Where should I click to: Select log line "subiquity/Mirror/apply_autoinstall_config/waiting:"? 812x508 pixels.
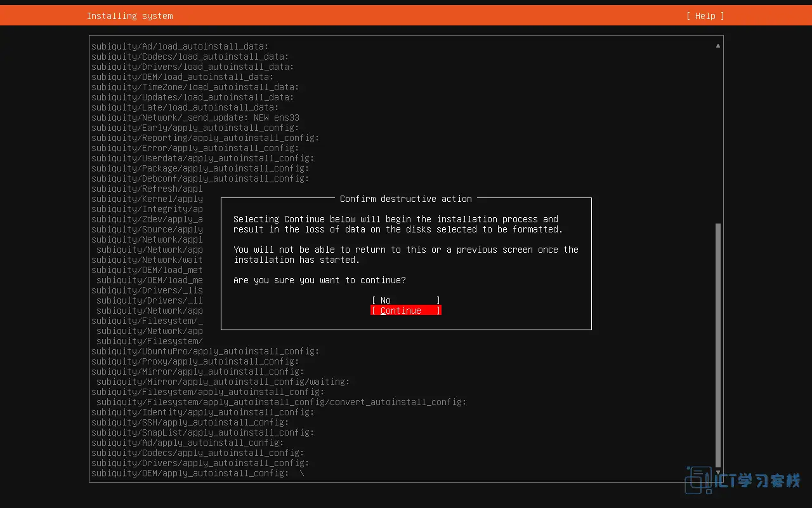click(x=223, y=382)
